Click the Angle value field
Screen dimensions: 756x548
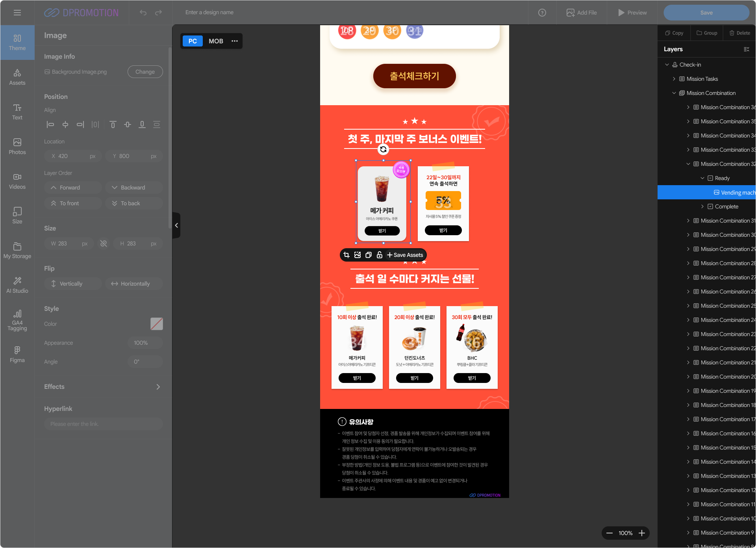tap(145, 362)
